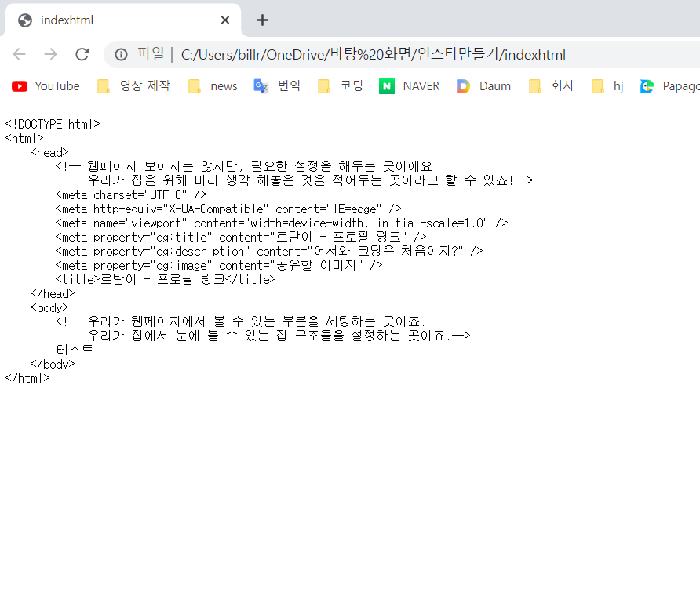Click the 'og:image' meta line

[x=219, y=266]
